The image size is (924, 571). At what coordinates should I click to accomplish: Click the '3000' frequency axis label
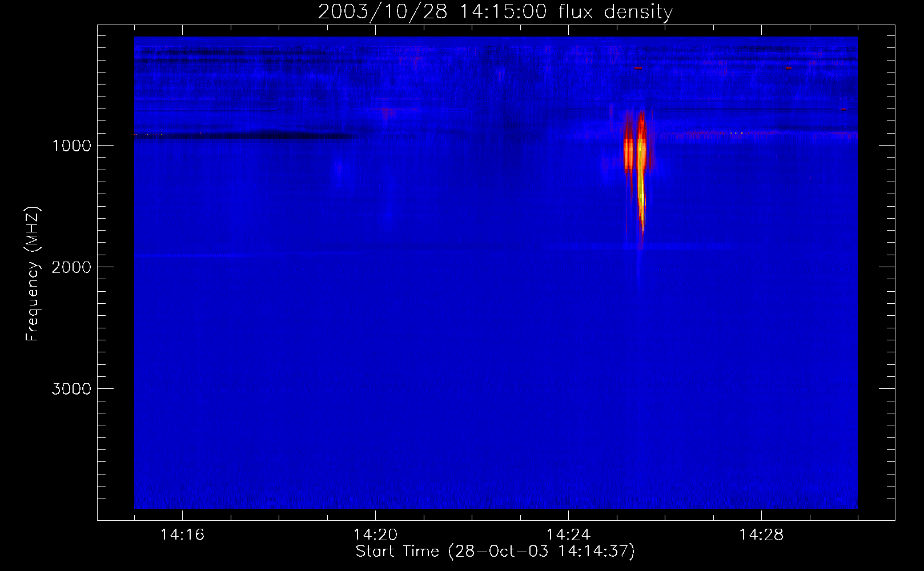71,389
